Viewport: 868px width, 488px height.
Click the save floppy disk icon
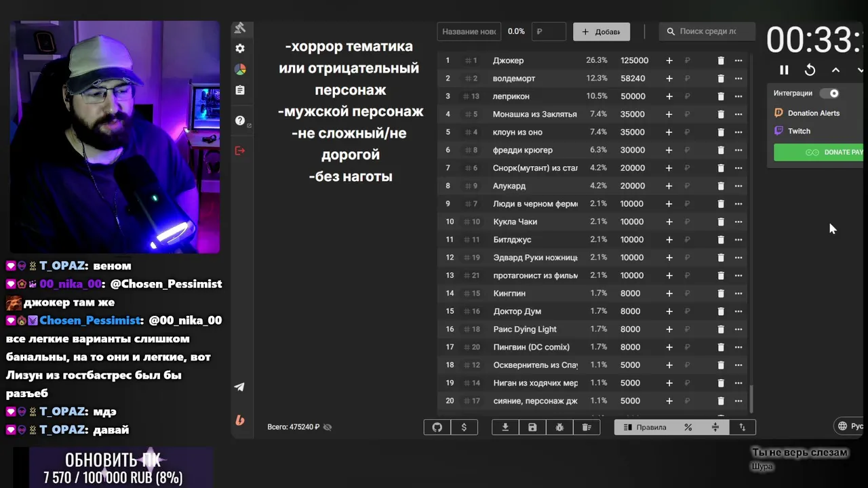(532, 427)
